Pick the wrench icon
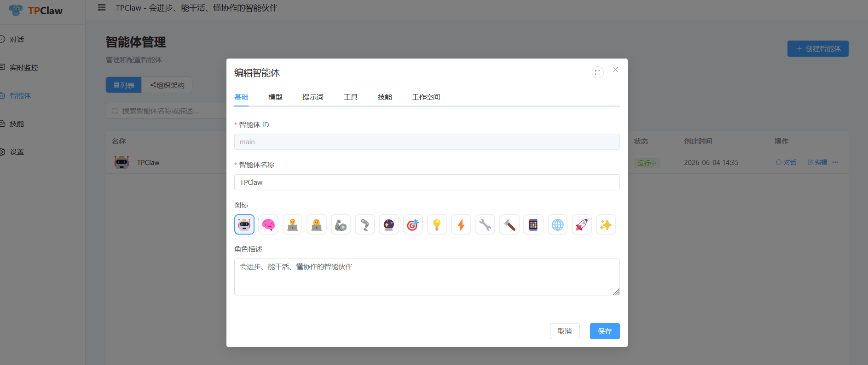The image size is (868, 365). coord(485,224)
